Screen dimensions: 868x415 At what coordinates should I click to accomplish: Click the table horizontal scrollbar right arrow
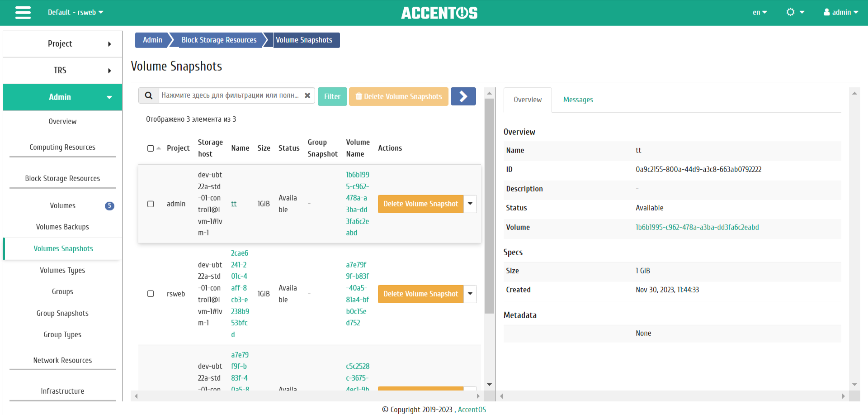click(478, 396)
